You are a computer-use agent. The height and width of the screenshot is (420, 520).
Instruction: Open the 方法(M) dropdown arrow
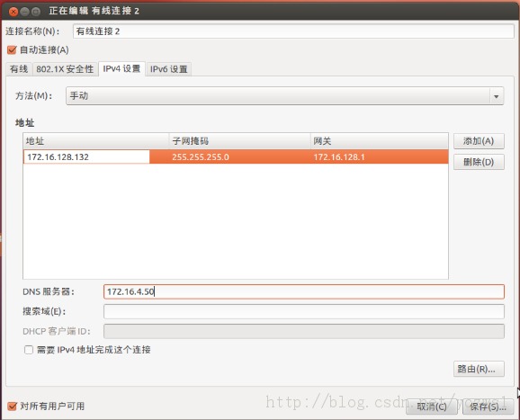point(496,96)
